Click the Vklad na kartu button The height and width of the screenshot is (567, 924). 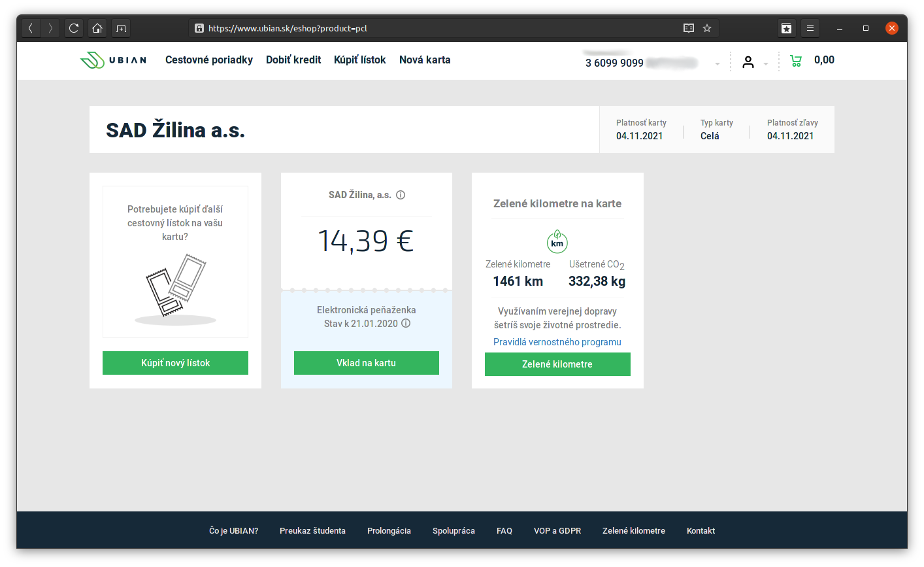[366, 363]
